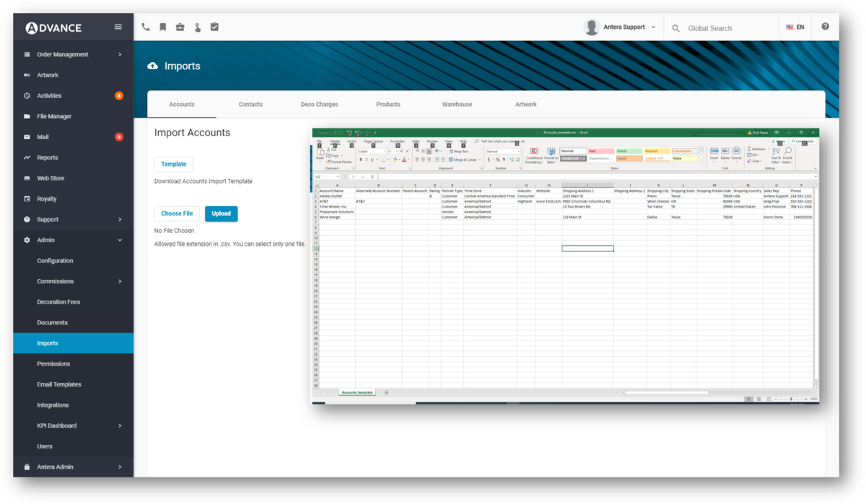Open help via the question mark icon

825,27
